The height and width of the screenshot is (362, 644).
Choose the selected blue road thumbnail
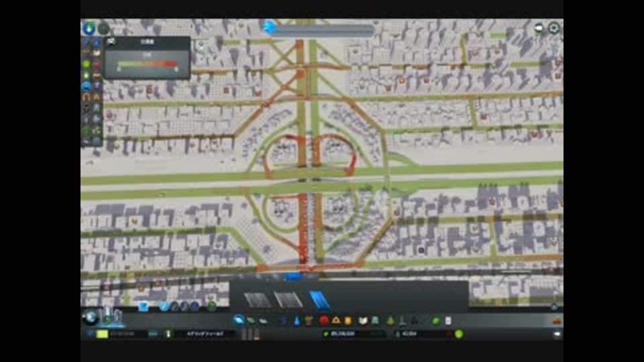pos(319,300)
